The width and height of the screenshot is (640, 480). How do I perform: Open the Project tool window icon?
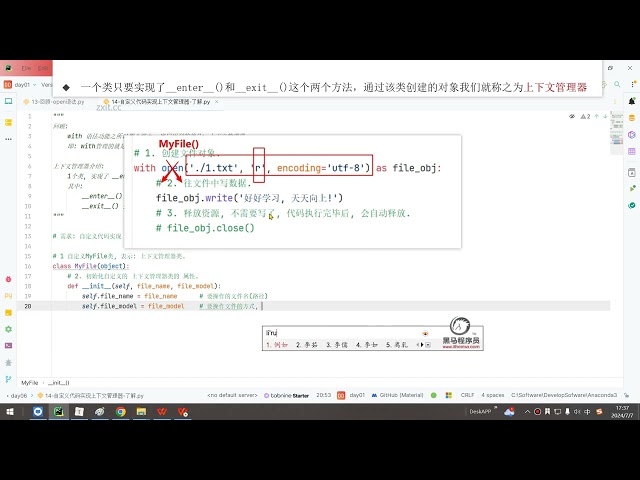(x=8, y=101)
